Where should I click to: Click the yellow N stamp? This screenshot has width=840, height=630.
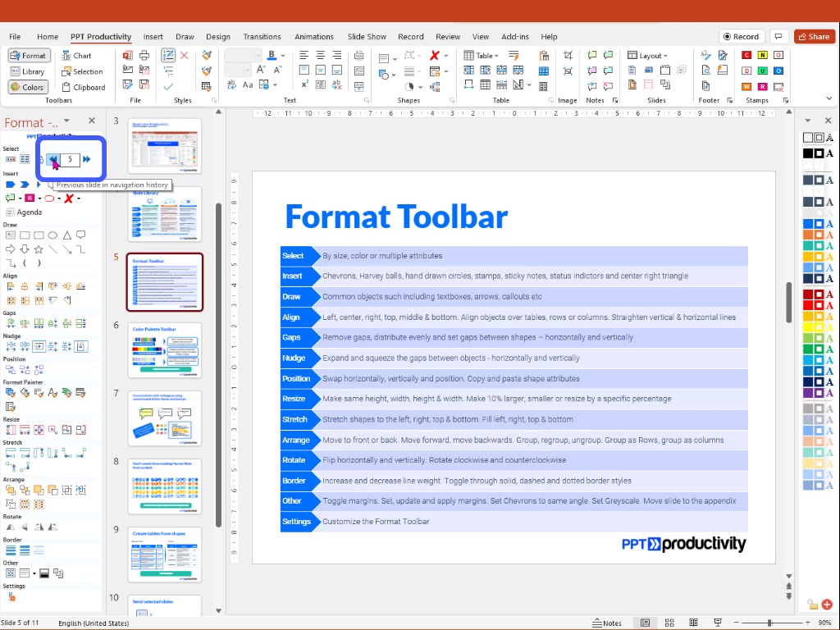click(762, 55)
